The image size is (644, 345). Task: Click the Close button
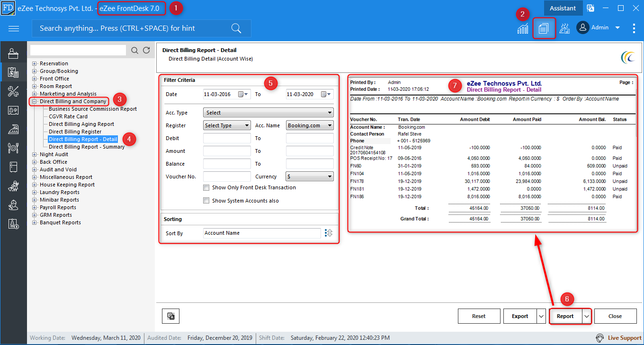pos(615,316)
